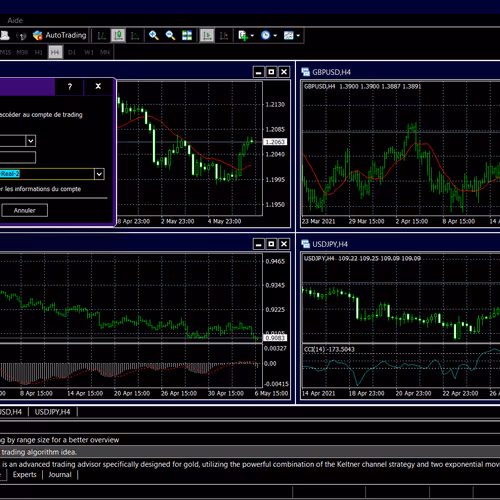Click the GBPUSD,H4 window title
Screen dimensions: 500x500
(332, 72)
